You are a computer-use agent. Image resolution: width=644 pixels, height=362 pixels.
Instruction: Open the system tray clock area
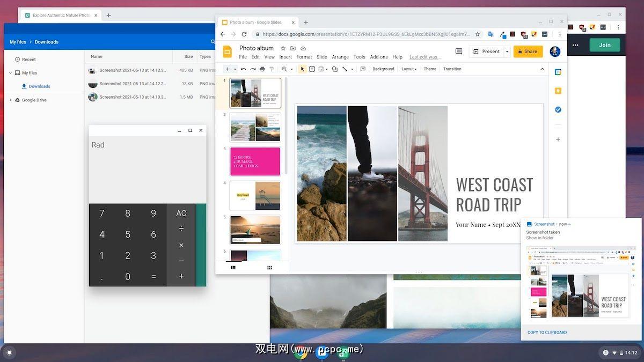pos(631,352)
